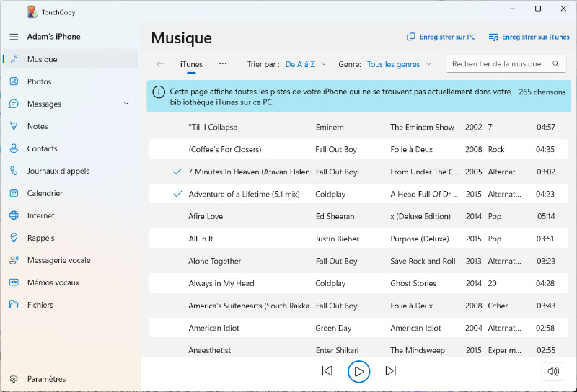
Task: Click the hamburger menu icon
Action: pyautogui.click(x=14, y=37)
